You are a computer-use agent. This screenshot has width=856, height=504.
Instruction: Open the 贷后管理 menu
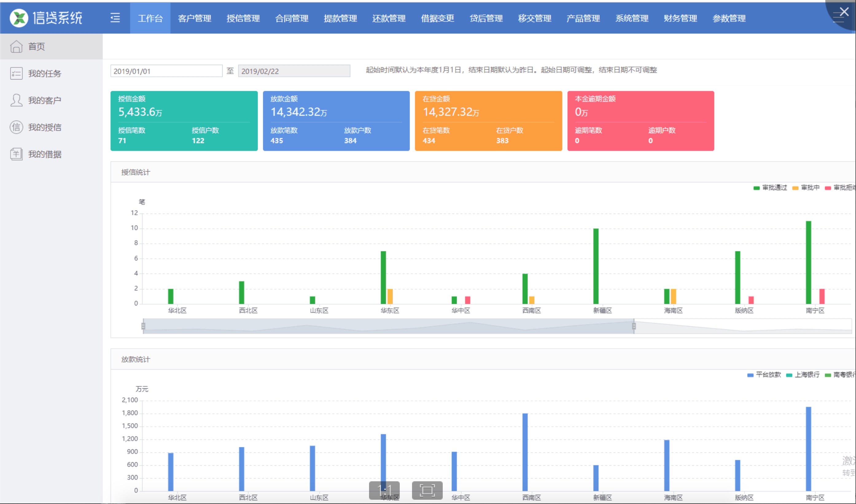point(486,18)
